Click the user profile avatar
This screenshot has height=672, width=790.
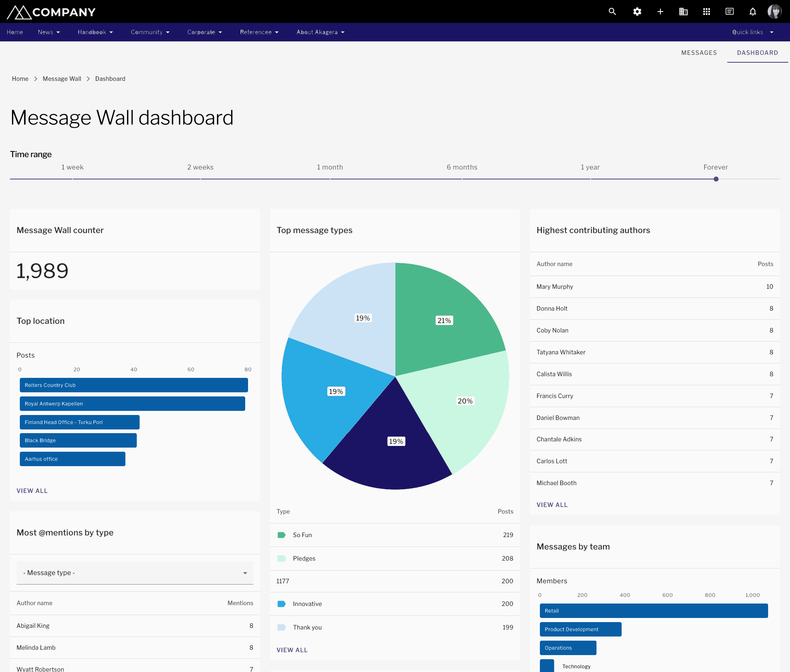pos(776,12)
